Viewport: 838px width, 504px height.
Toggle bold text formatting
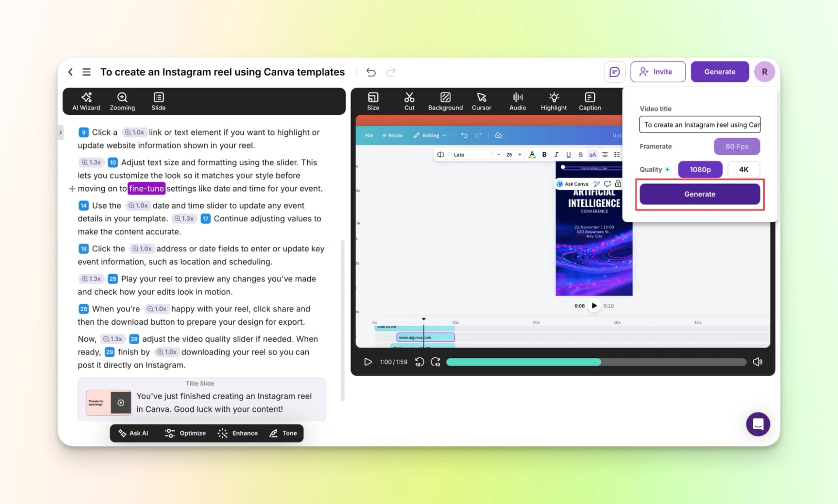coord(544,154)
